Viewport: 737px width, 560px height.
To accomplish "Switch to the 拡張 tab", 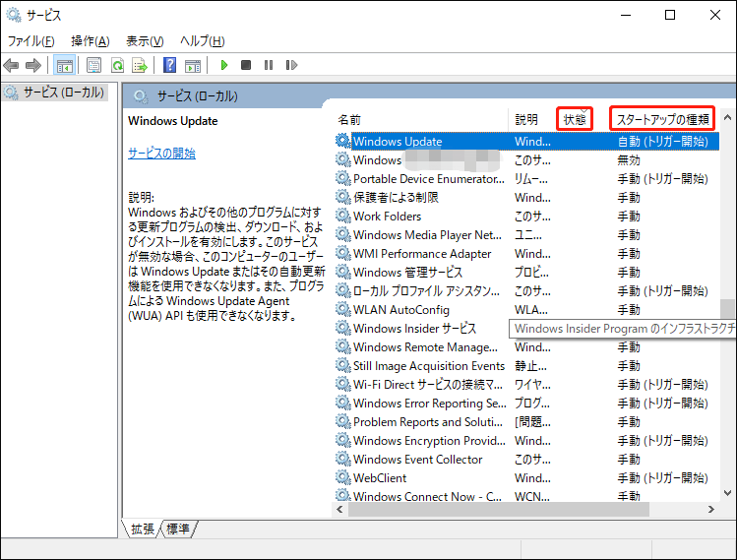I will click(x=143, y=529).
